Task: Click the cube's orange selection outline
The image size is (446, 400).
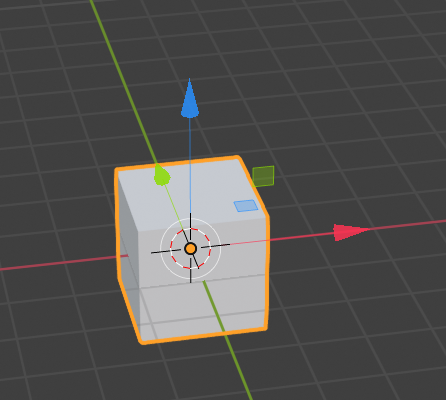Action: (268, 273)
